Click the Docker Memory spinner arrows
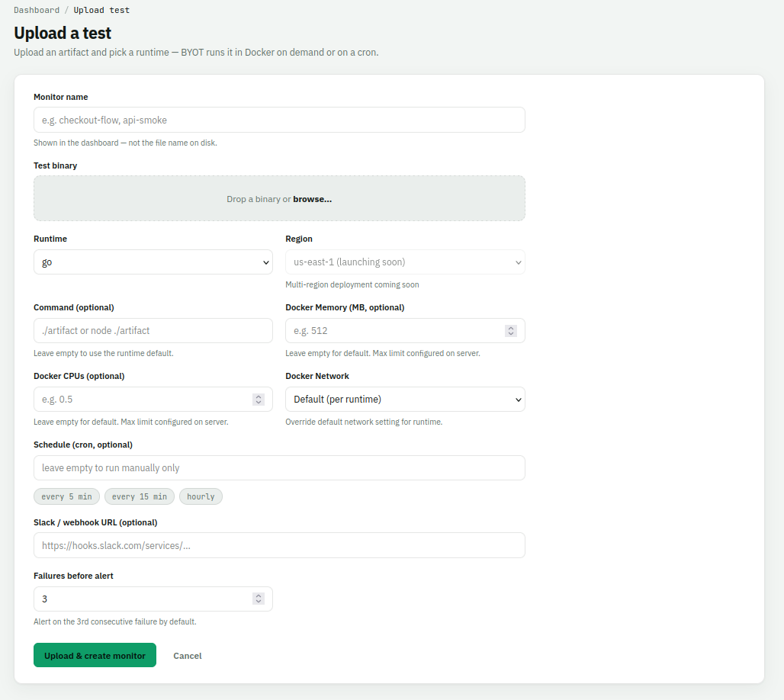Viewport: 784px width, 700px height. click(510, 330)
